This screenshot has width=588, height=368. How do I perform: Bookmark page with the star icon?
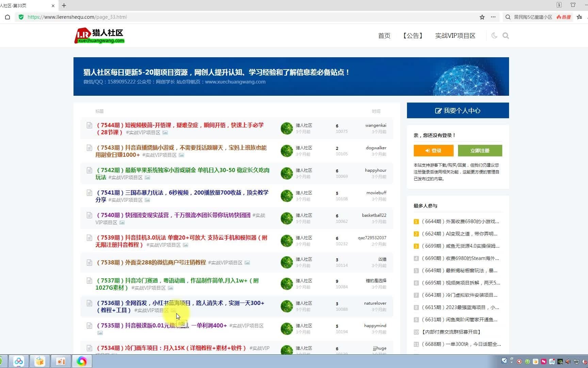point(482,17)
